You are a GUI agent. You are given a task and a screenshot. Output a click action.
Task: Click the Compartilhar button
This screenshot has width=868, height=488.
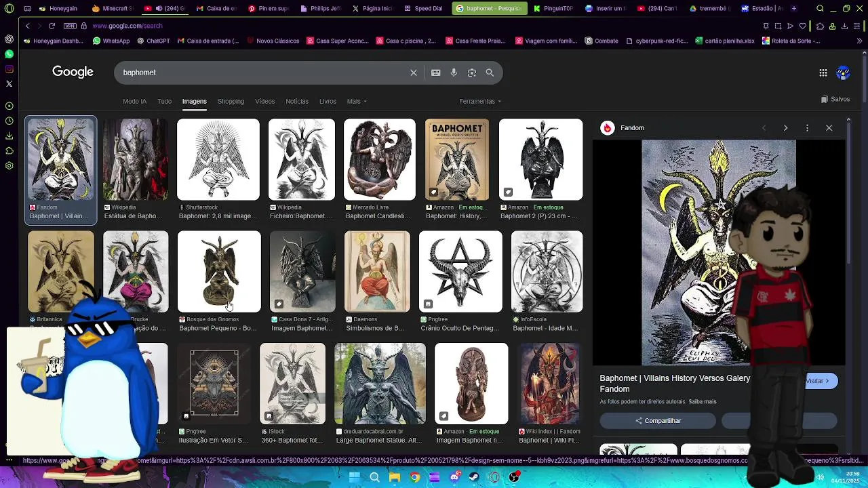(658, 421)
